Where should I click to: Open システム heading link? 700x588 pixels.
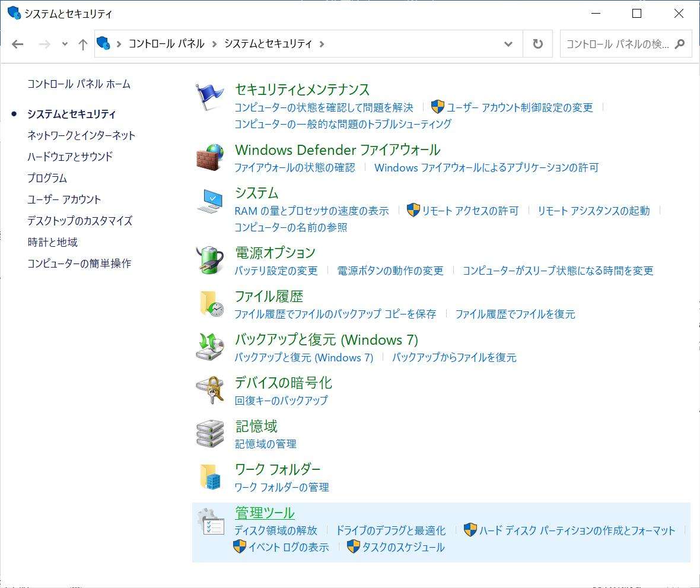click(257, 193)
